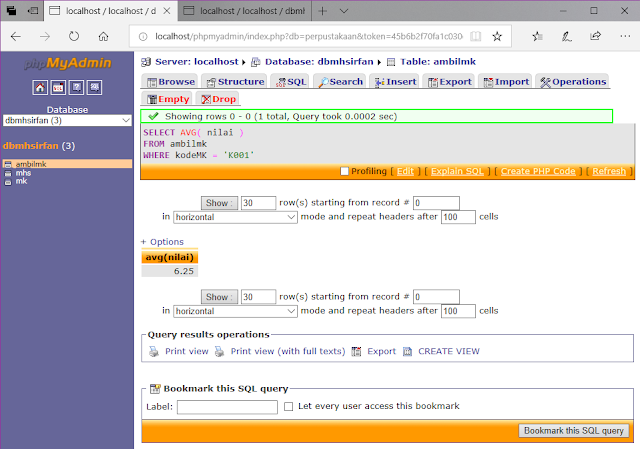Open the Browse tab

point(171,82)
